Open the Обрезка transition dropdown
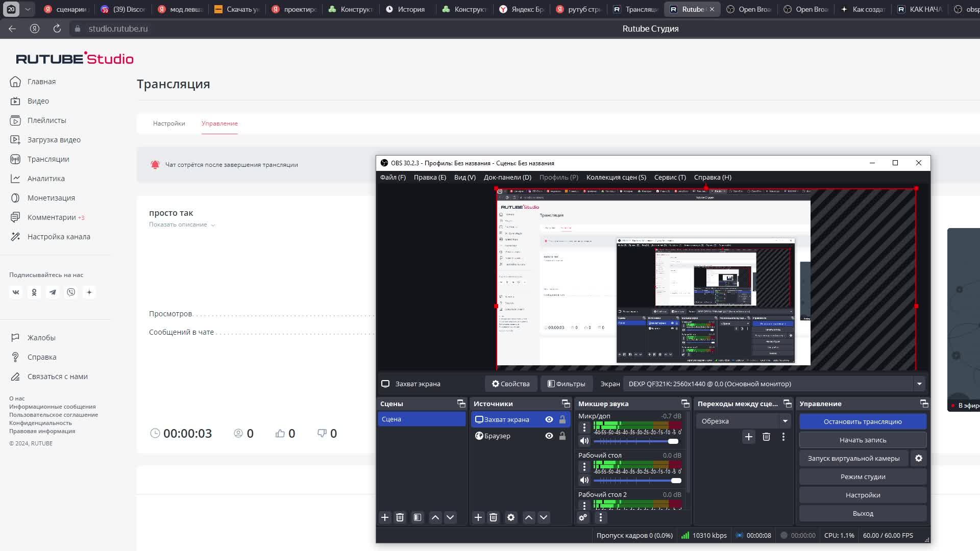This screenshot has height=551, width=980. click(785, 421)
